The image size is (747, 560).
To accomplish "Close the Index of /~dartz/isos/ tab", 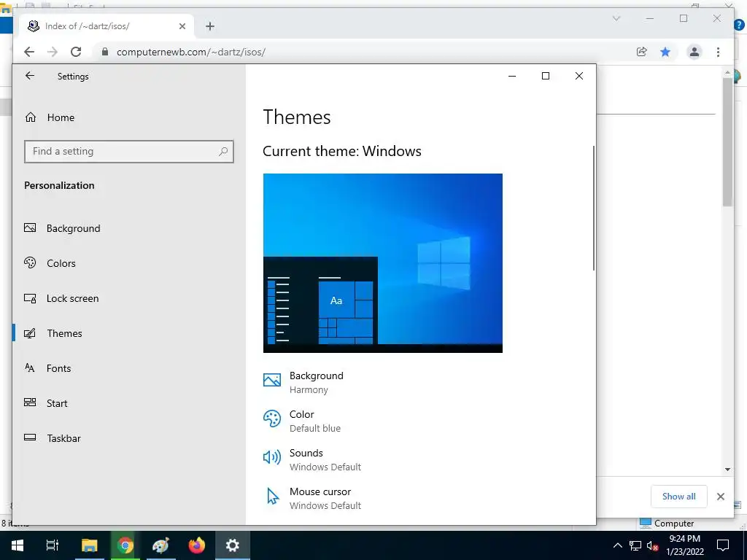I will (182, 26).
